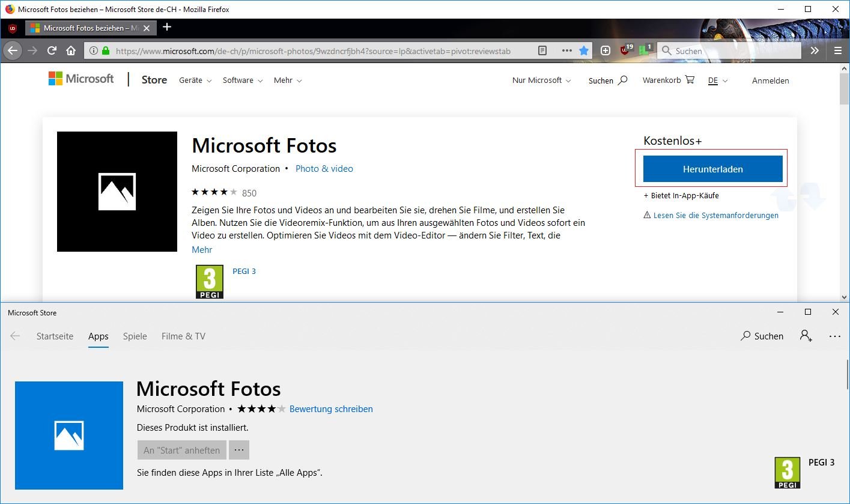Image resolution: width=850 pixels, height=504 pixels.
Task: Toggle reader view icon in address bar
Action: [542, 51]
